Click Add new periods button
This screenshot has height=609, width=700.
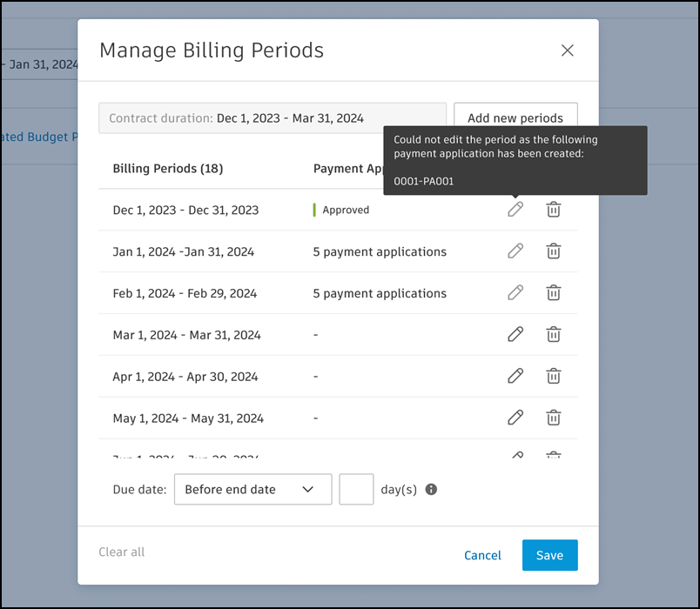[x=515, y=118]
